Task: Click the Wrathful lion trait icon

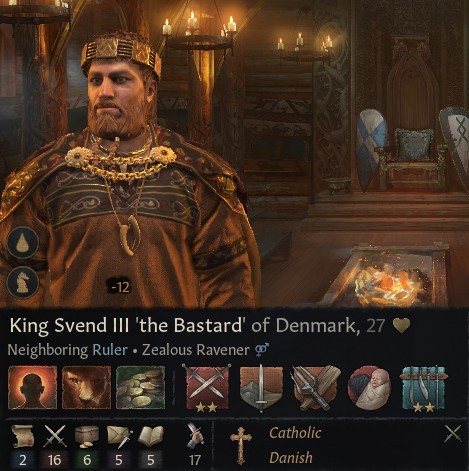Action: [86, 387]
